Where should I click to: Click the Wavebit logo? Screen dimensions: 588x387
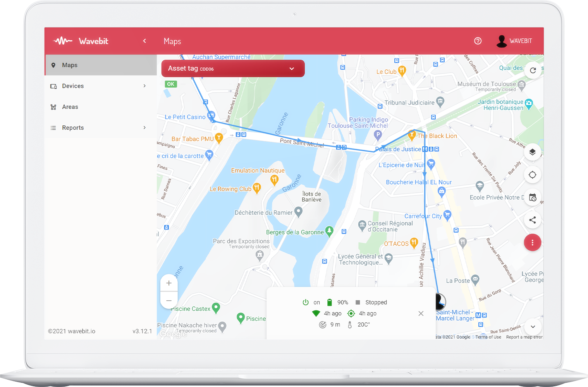tap(81, 41)
